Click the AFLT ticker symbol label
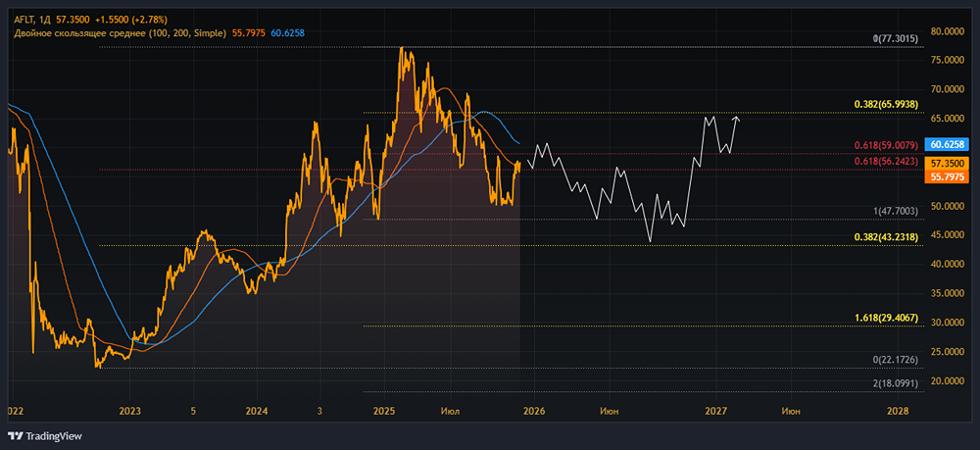The image size is (980, 450). coord(24,19)
